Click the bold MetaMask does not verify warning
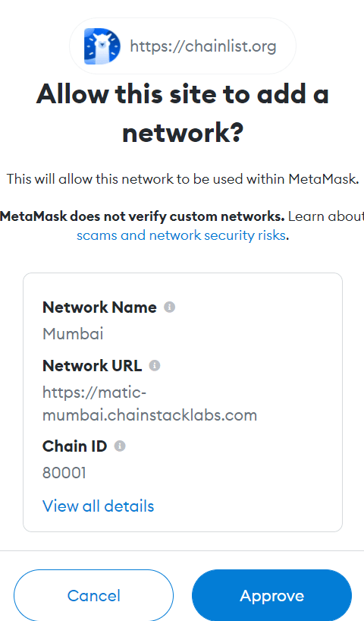The height and width of the screenshot is (621, 364). pos(143,216)
